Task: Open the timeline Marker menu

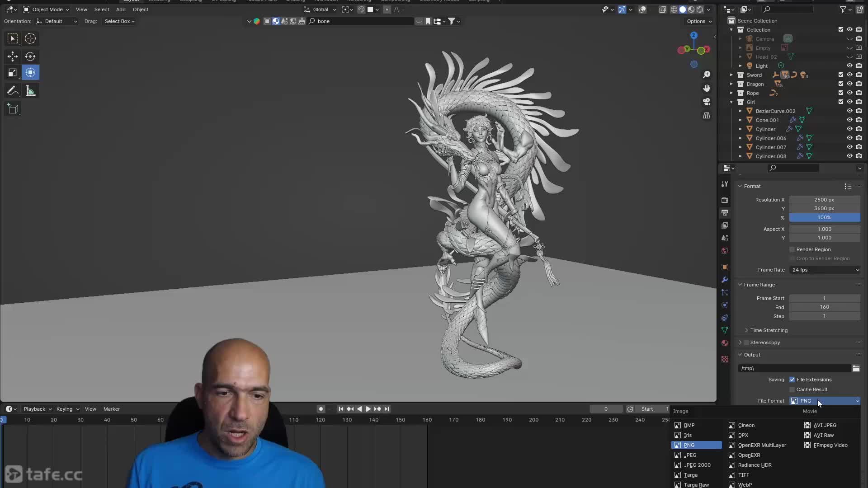Action: pyautogui.click(x=112, y=409)
